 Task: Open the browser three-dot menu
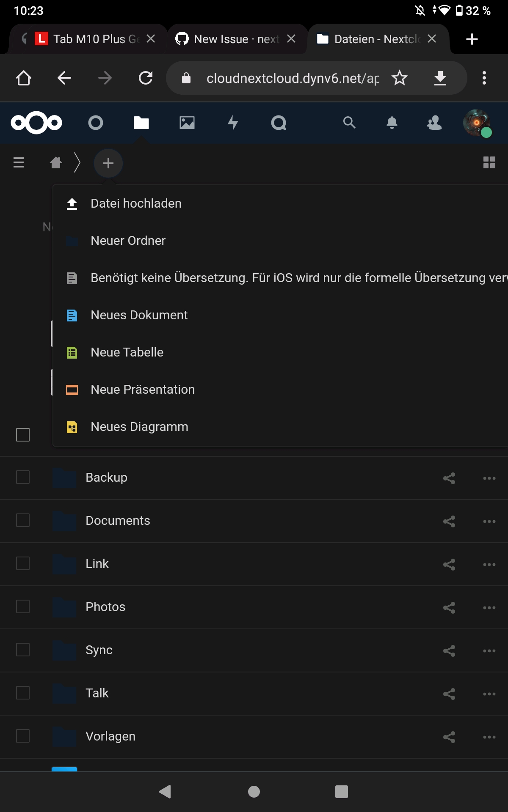coord(484,78)
